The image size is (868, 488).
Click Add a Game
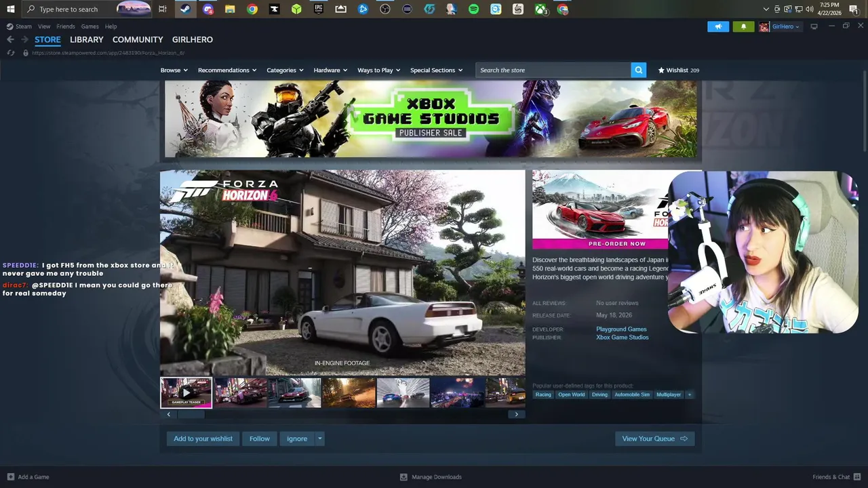(28, 477)
